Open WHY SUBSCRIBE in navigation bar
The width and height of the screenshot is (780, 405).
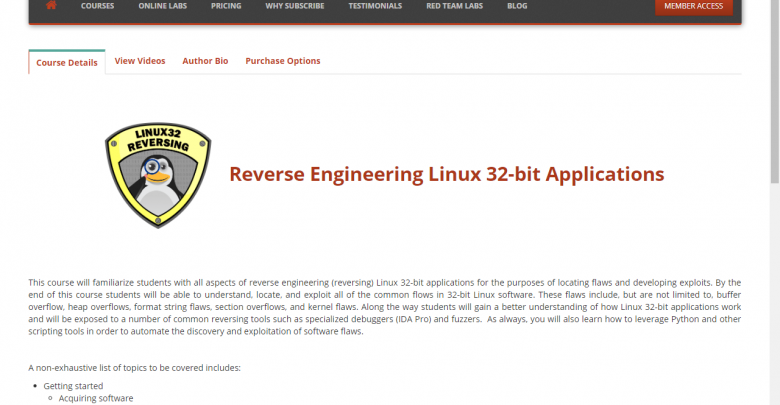point(294,6)
